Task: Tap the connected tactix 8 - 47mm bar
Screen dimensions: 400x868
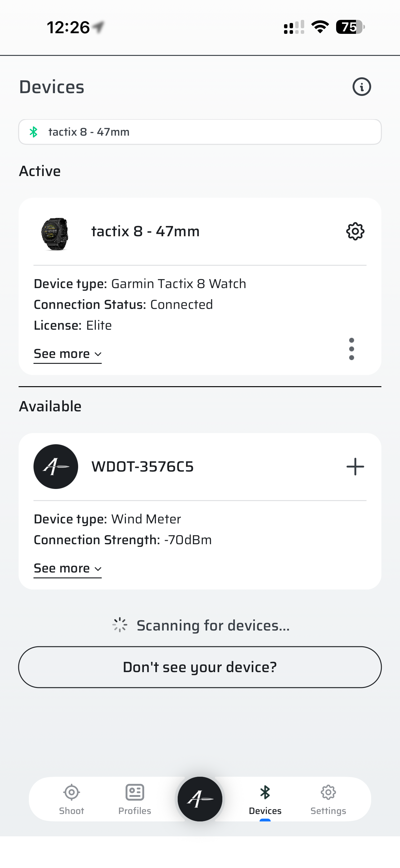Action: [x=200, y=132]
